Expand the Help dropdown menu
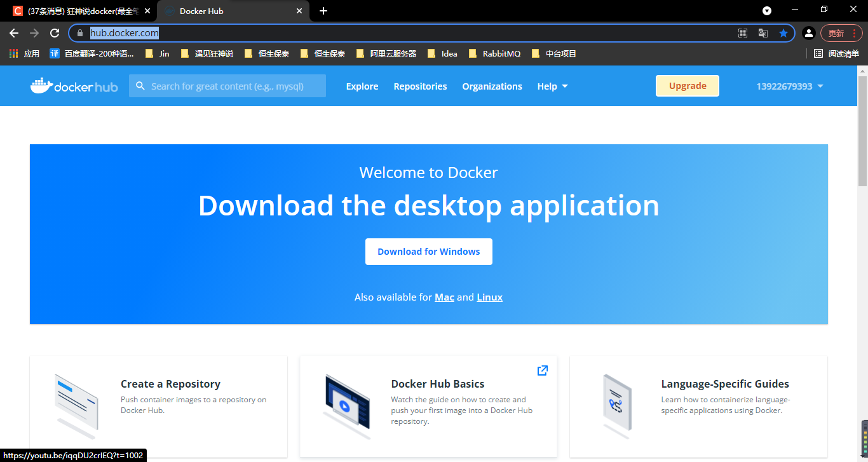Screen dimensions: 868x462 [x=552, y=86]
